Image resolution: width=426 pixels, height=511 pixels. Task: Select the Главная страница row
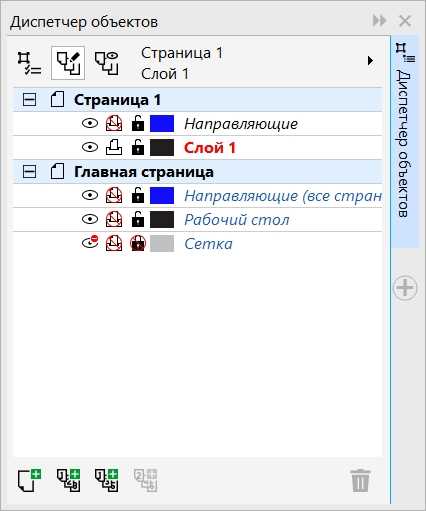(197, 172)
